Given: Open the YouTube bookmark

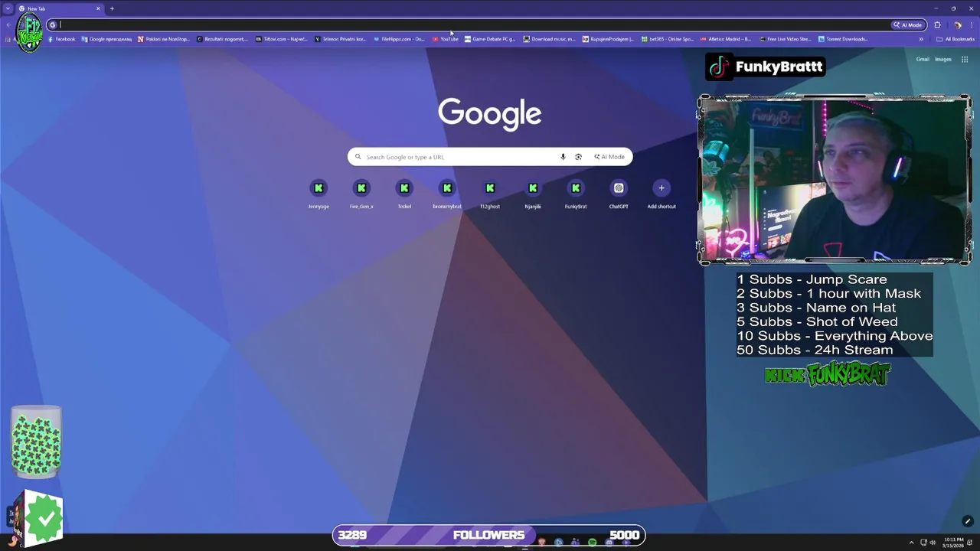Looking at the screenshot, I should pyautogui.click(x=445, y=39).
